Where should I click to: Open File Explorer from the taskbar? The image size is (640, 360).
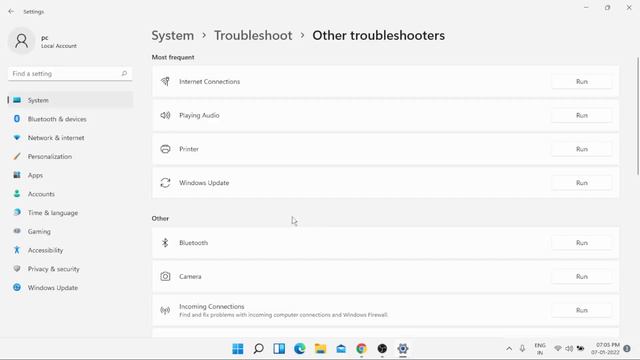pos(320,349)
